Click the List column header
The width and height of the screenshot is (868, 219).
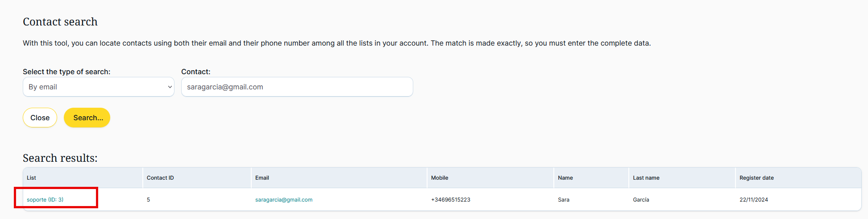(31, 178)
